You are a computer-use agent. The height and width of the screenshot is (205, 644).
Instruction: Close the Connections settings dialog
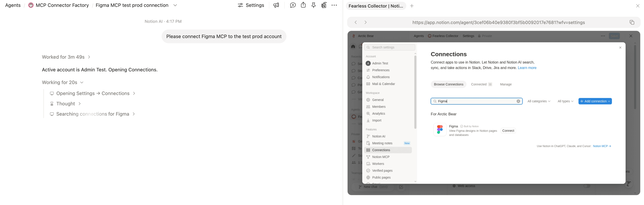coord(620,48)
